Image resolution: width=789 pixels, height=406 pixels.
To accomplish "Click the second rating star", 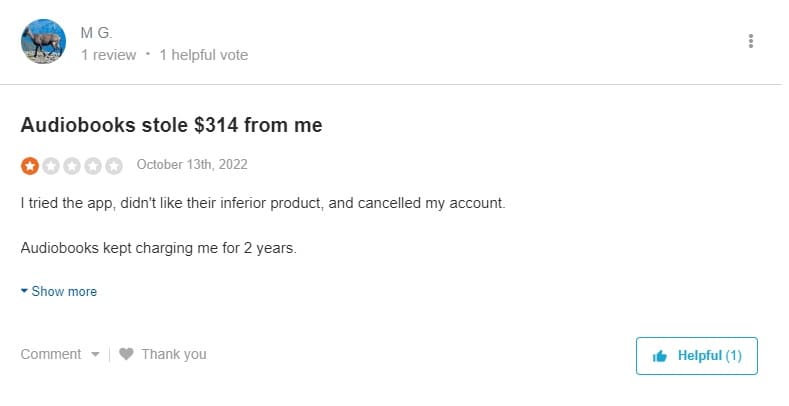I will click(51, 165).
